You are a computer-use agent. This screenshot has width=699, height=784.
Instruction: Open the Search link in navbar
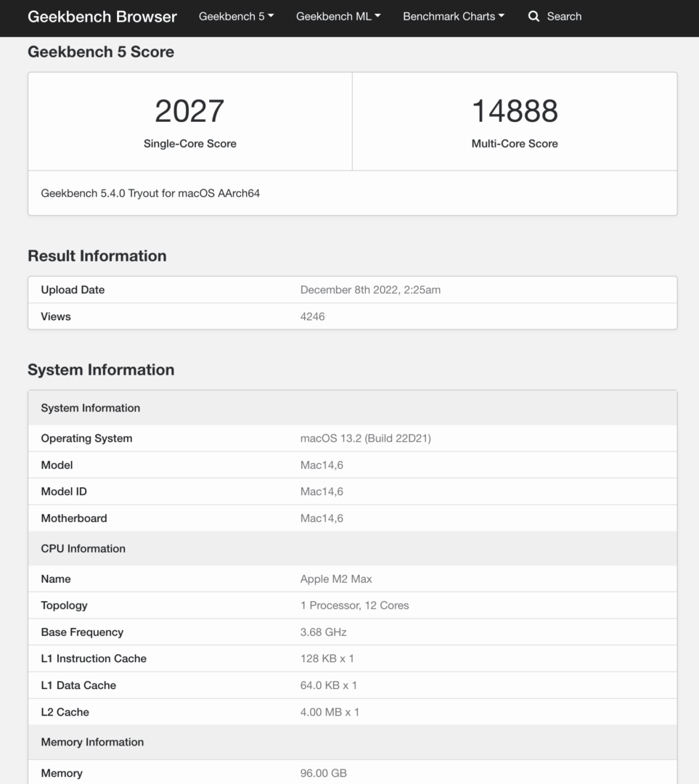point(564,17)
